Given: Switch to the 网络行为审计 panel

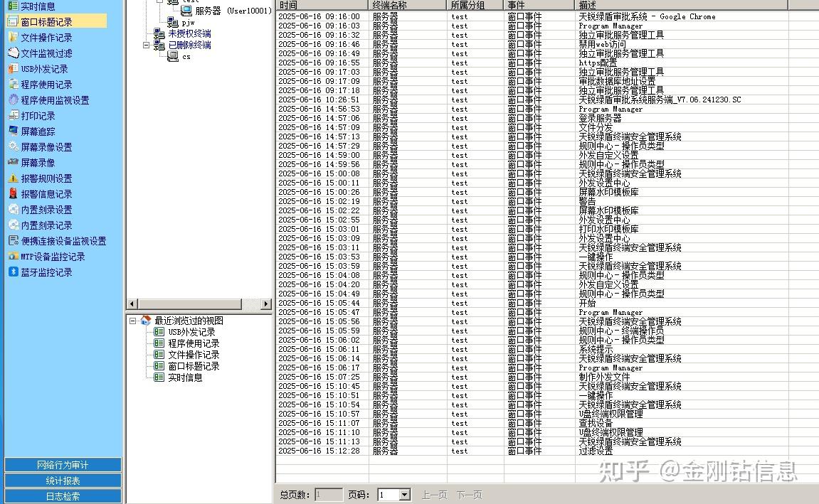Looking at the screenshot, I should (x=63, y=465).
